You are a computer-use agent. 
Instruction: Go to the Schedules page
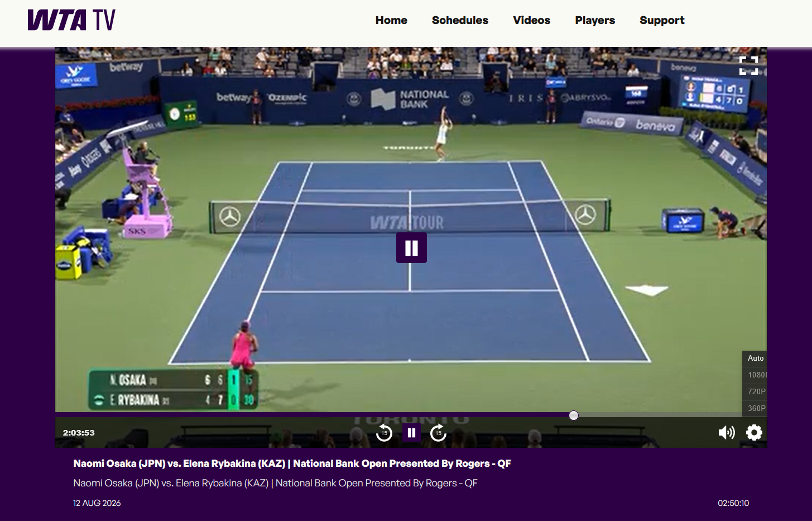pos(460,20)
